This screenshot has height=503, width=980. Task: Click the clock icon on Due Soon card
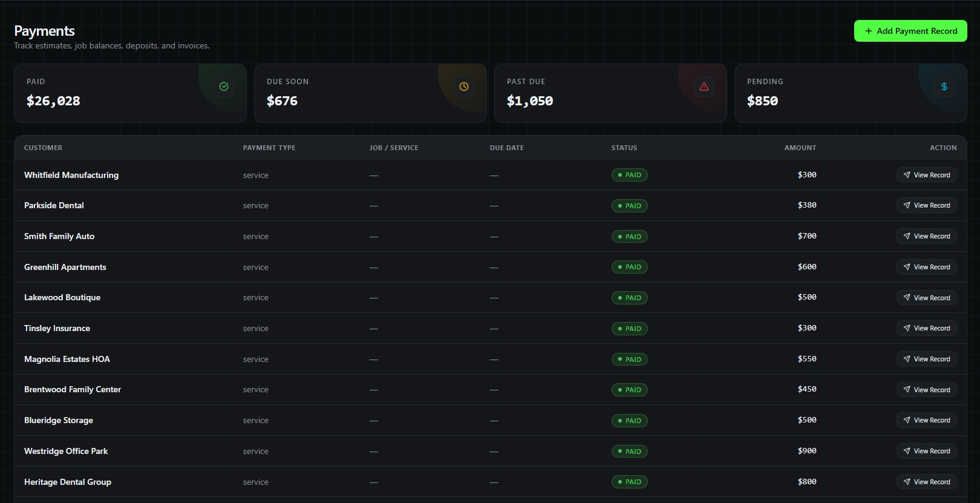[464, 87]
